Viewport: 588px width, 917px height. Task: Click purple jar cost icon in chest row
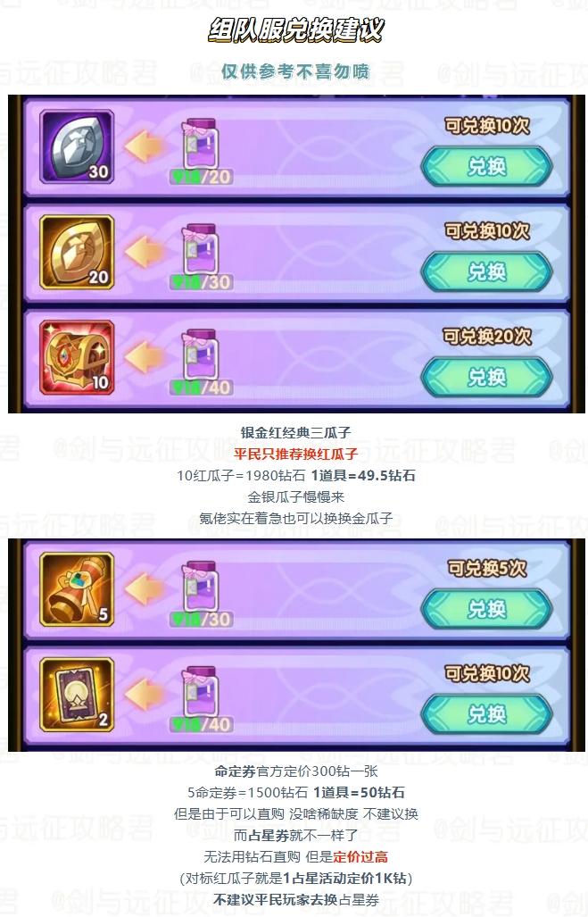point(200,355)
